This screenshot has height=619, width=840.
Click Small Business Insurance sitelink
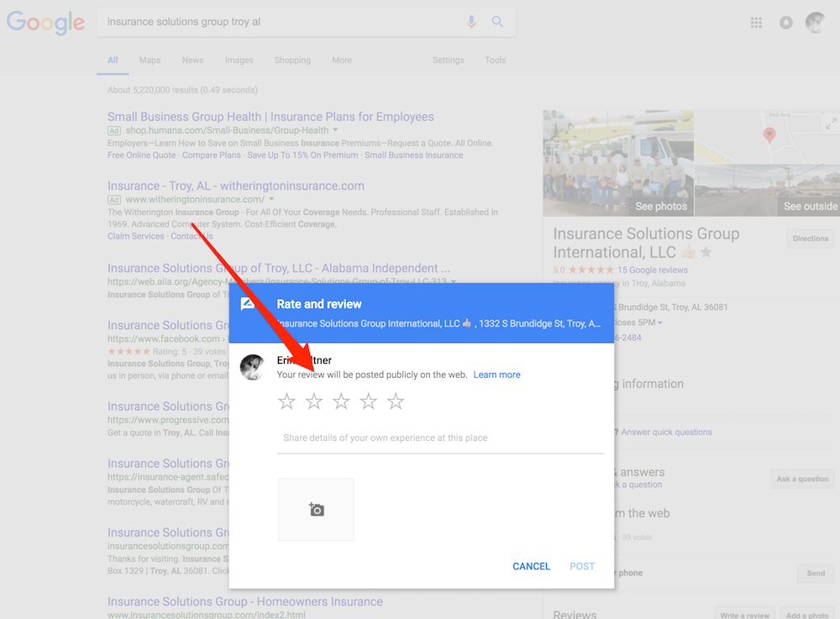click(413, 155)
